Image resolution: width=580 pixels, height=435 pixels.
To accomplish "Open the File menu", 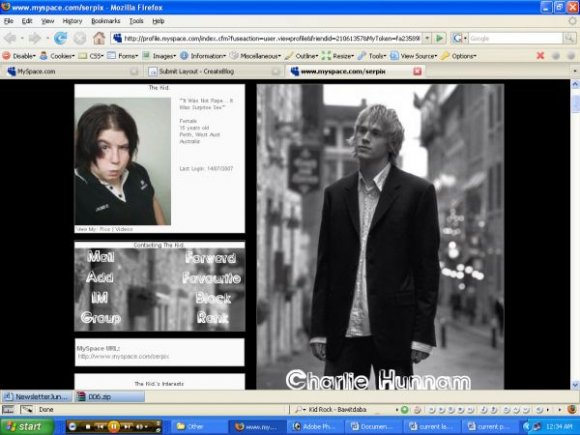I will [x=9, y=21].
